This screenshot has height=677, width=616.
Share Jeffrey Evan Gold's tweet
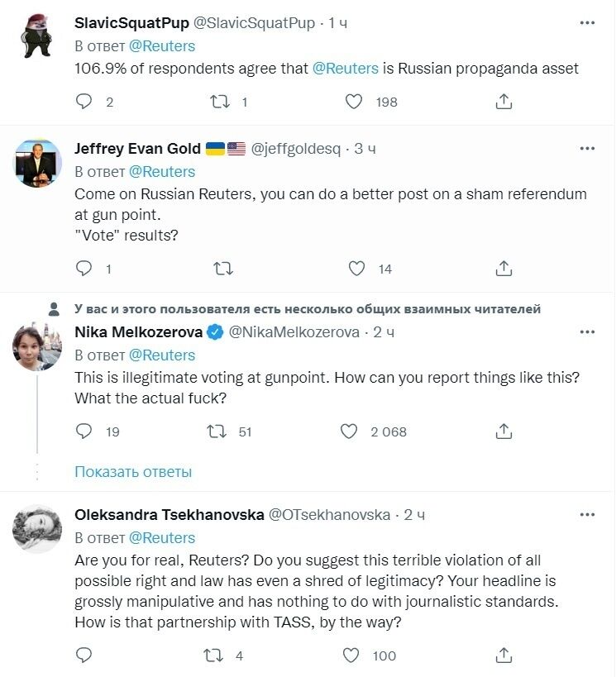coord(504,269)
